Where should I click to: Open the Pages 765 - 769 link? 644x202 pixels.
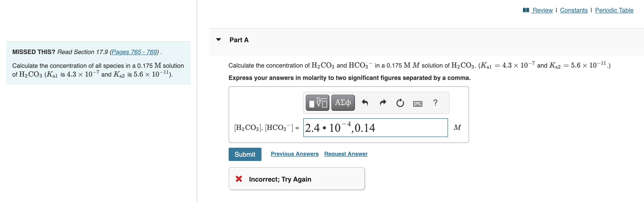pos(134,52)
